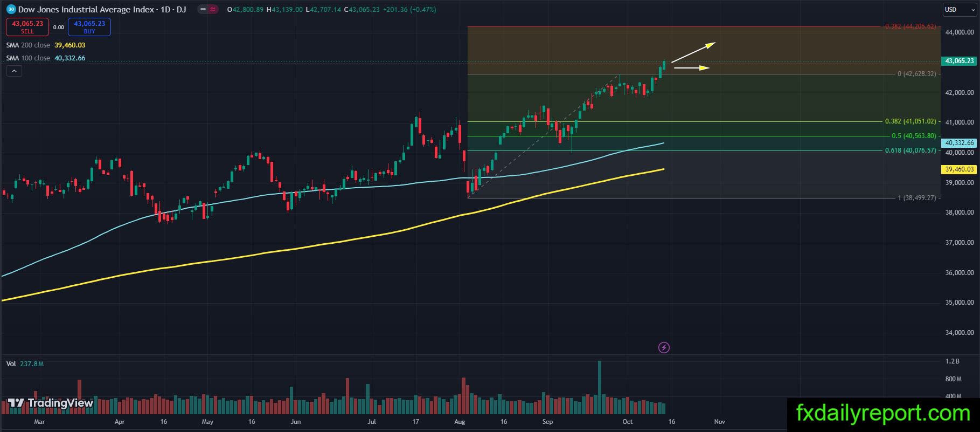Click the Oct label on the time axis
Screen dimensions: 980x432
coord(628,422)
